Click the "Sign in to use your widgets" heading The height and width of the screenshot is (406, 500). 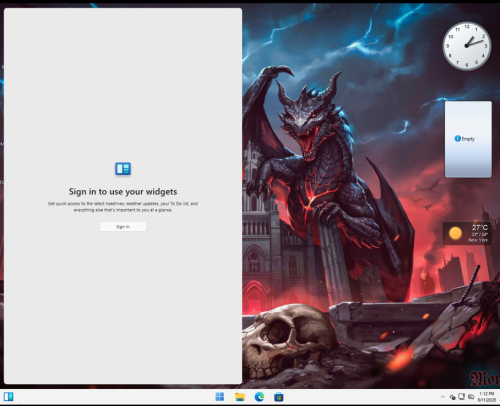pos(123,192)
